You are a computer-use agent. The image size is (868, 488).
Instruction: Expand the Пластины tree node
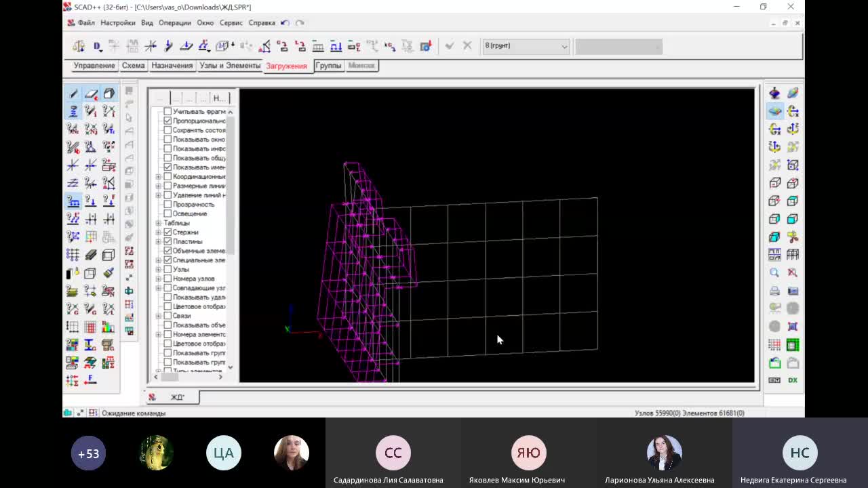[159, 241]
